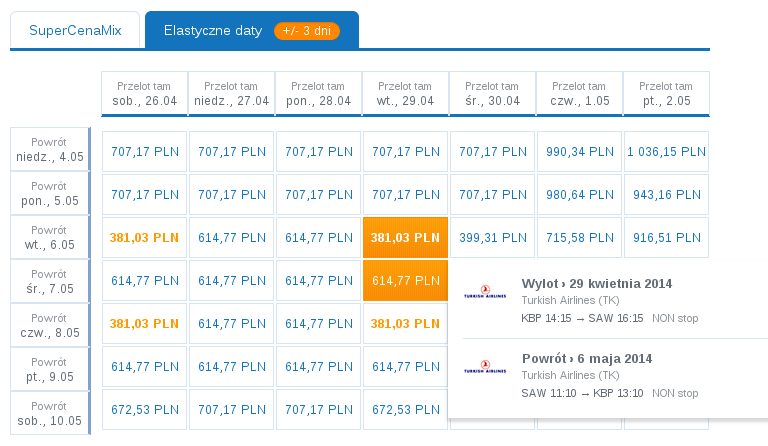Open the Elastyczne daty tab

(x=252, y=30)
